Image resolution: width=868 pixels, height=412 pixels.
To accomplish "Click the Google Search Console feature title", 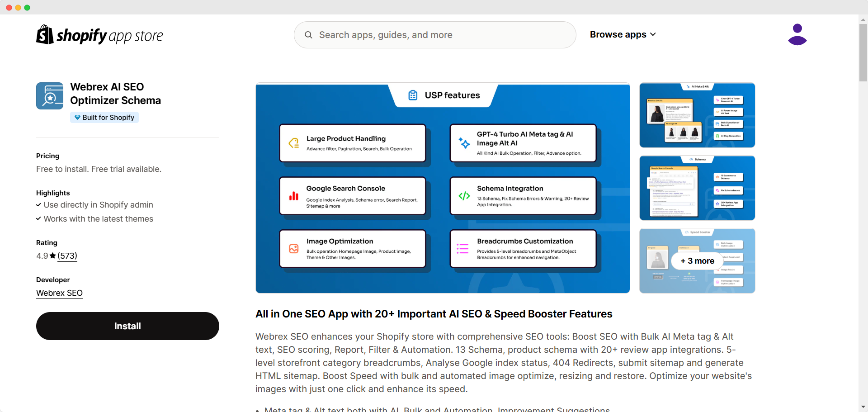I will (x=345, y=189).
